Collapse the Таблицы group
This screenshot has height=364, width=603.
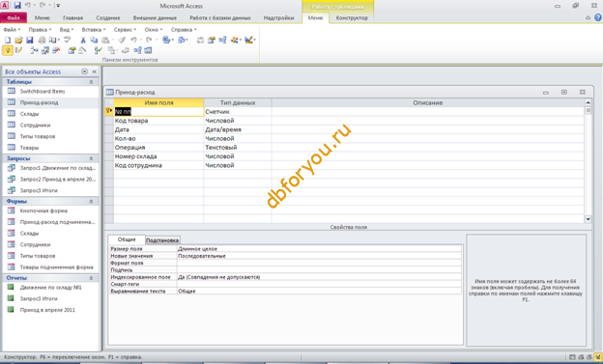click(x=91, y=82)
